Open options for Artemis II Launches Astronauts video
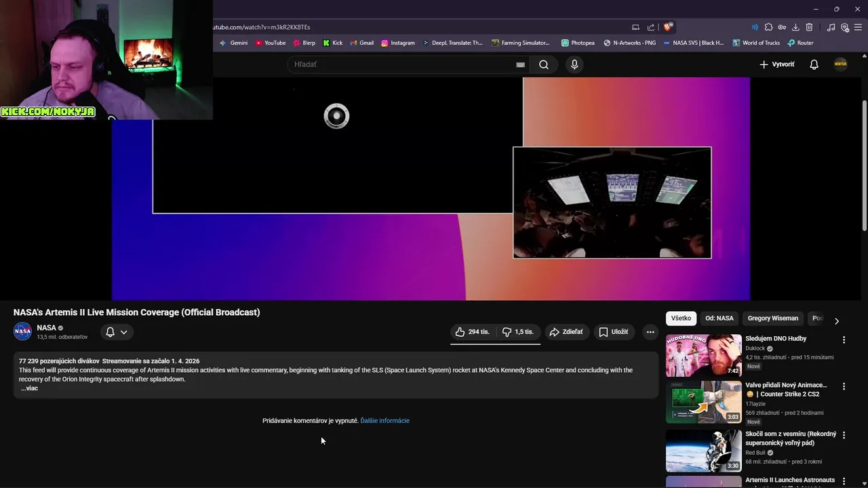Image resolution: width=868 pixels, height=488 pixels. [x=844, y=481]
